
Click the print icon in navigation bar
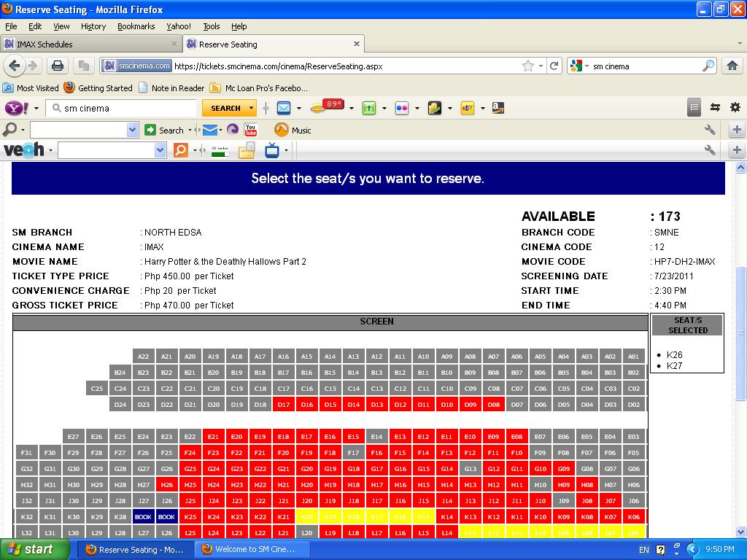click(58, 66)
